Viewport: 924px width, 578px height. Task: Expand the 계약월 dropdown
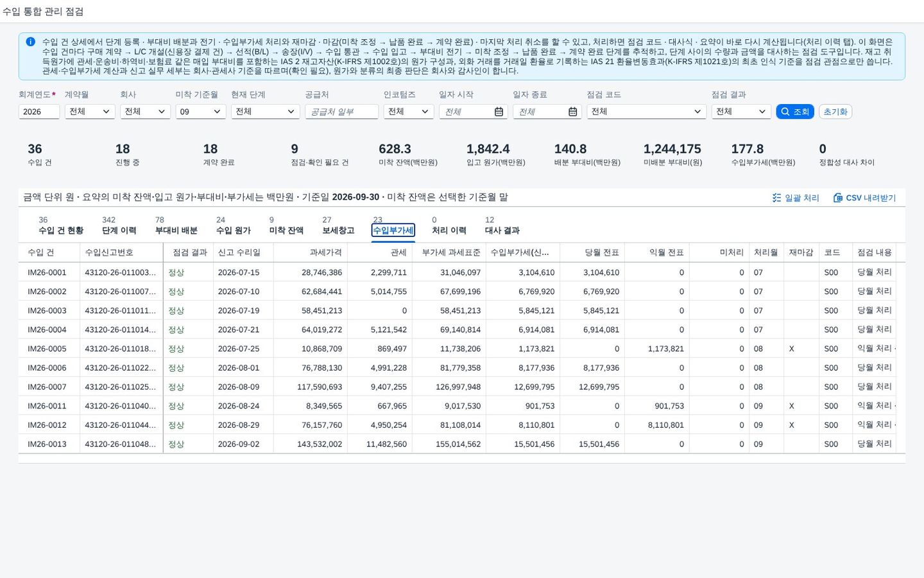[90, 112]
